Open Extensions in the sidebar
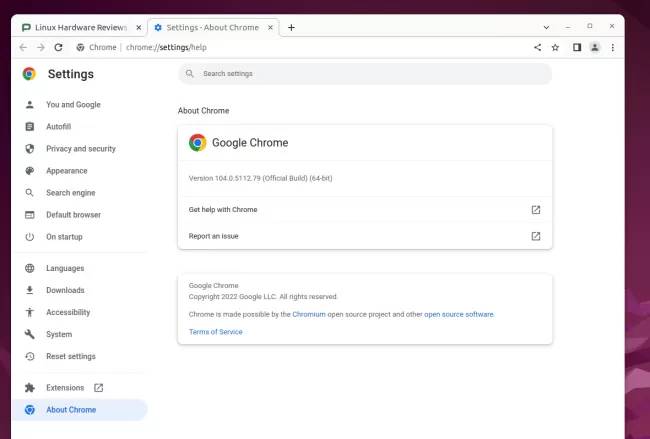This screenshot has height=439, width=650. (65, 387)
